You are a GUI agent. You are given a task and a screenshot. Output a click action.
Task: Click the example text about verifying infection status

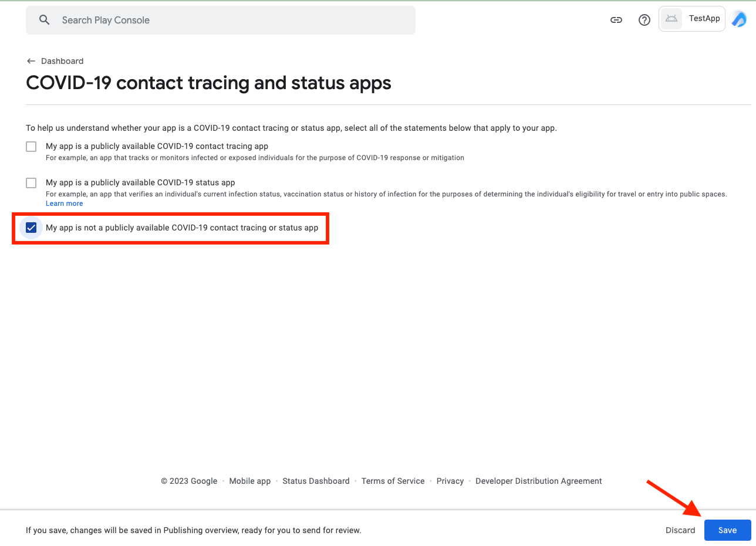(386, 194)
